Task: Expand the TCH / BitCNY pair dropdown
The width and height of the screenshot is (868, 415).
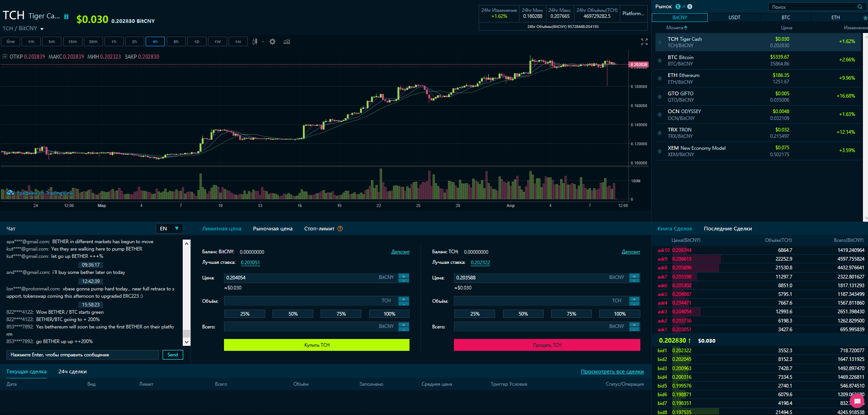Action: tap(42, 29)
